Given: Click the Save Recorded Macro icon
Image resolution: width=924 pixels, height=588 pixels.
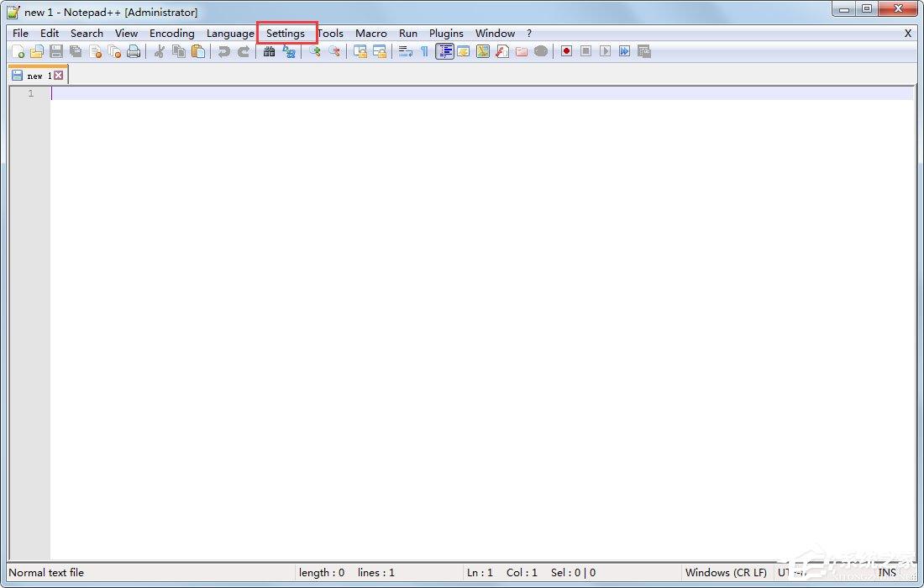Looking at the screenshot, I should (644, 51).
